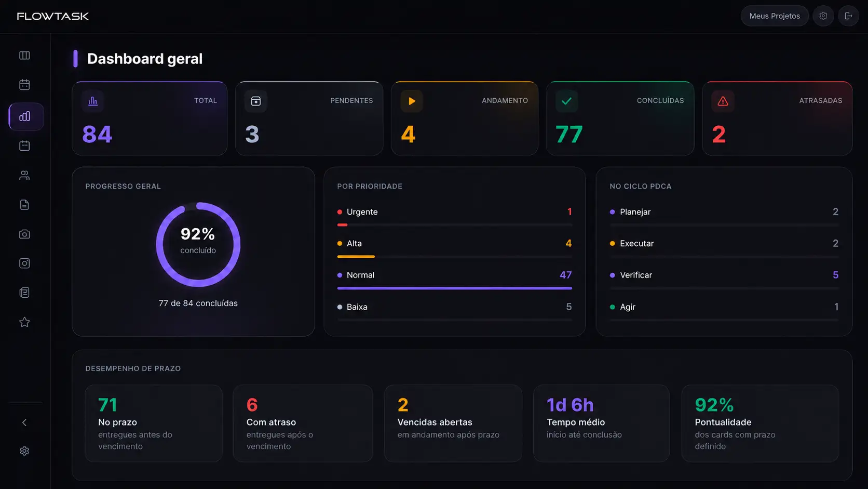Open the No prazo card
Screen dimensions: 868x489
154,423
